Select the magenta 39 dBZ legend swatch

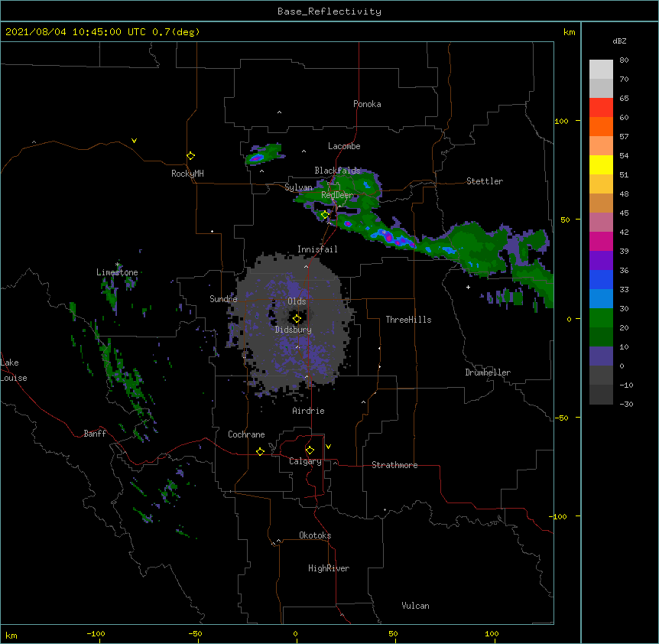pyautogui.click(x=601, y=241)
